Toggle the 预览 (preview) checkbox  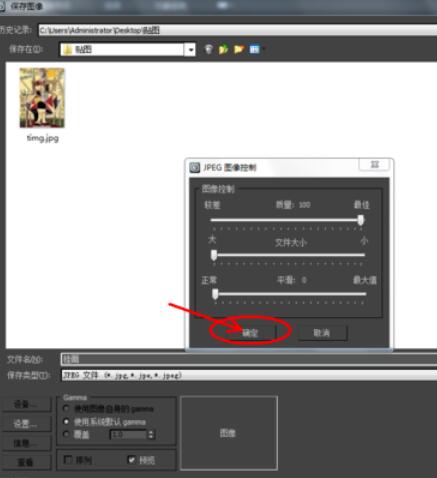(x=132, y=460)
